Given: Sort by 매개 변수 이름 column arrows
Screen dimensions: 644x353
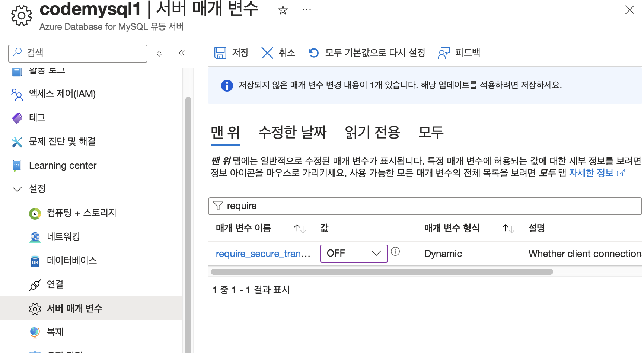Looking at the screenshot, I should click(x=300, y=228).
